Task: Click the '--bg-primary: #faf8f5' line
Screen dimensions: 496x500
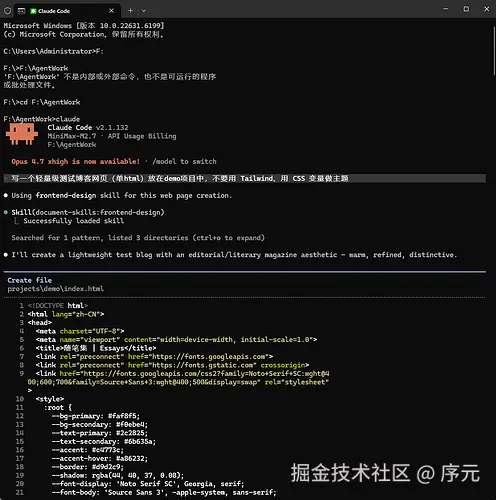Action: (96, 416)
